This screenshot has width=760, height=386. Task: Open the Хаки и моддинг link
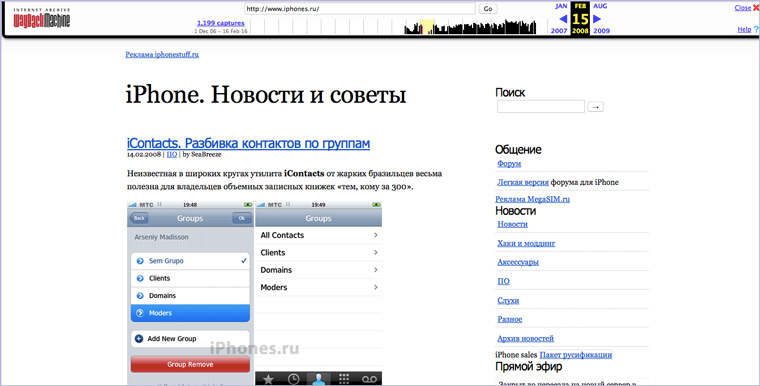(526, 243)
